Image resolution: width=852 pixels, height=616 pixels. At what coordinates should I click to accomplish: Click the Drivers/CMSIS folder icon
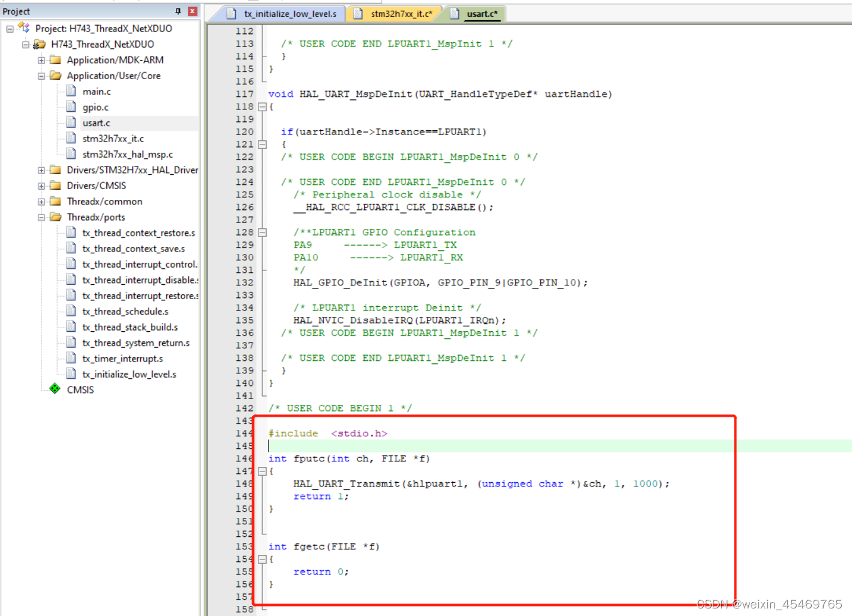(55, 185)
